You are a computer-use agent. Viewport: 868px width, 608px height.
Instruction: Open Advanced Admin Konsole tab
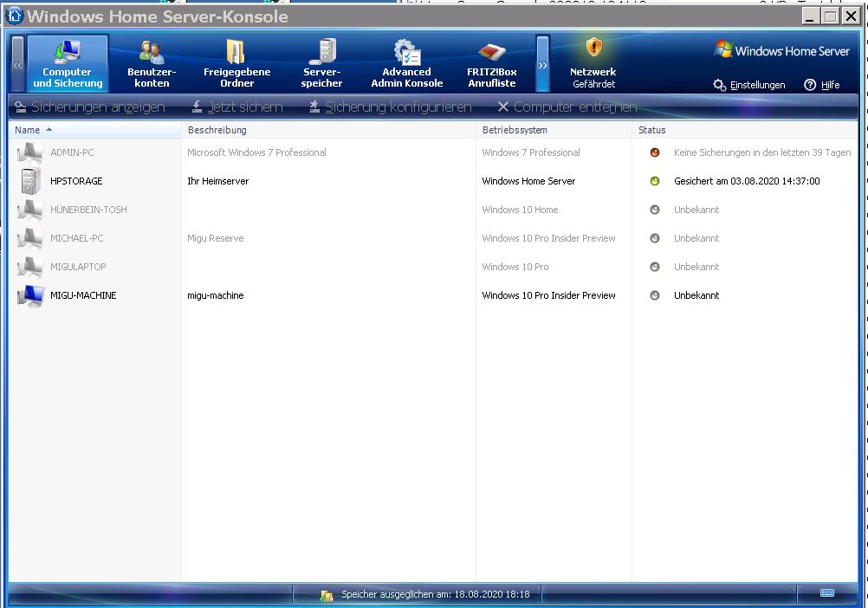pos(406,64)
